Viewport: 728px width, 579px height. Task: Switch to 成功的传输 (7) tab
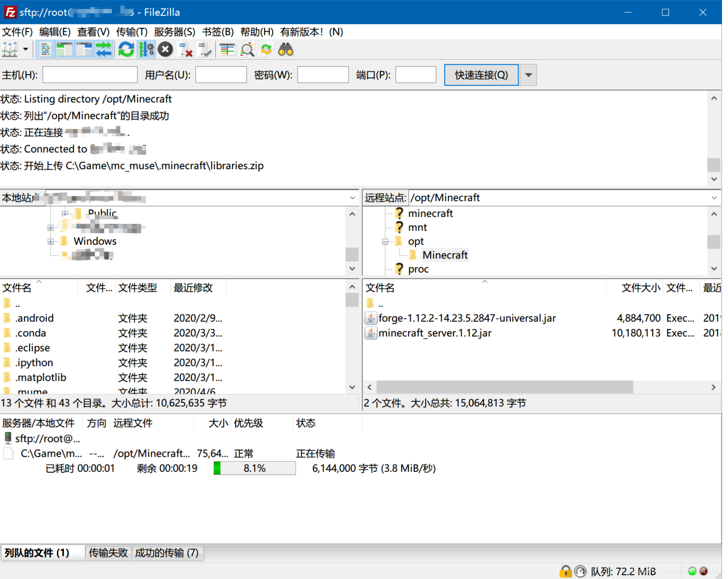[167, 553]
